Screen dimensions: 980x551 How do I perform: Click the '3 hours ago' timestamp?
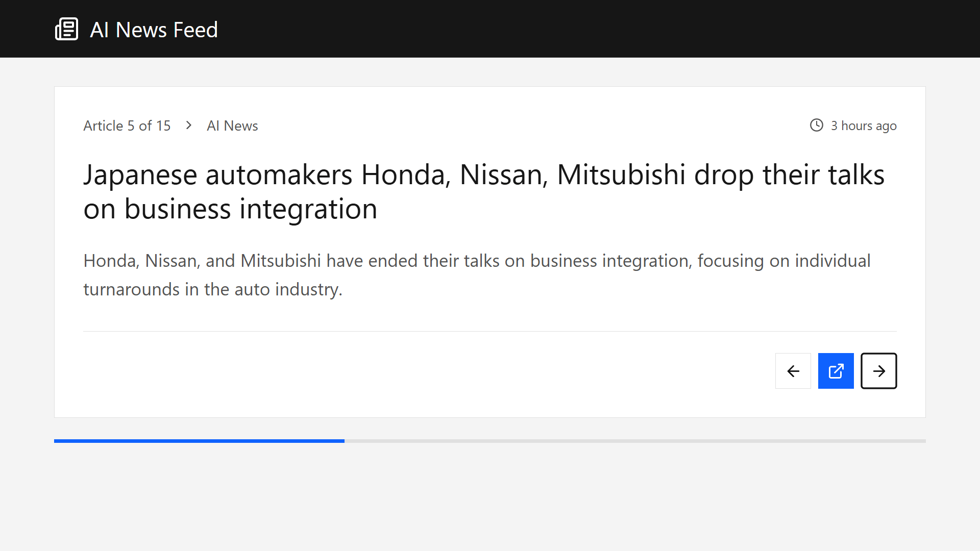(x=864, y=126)
